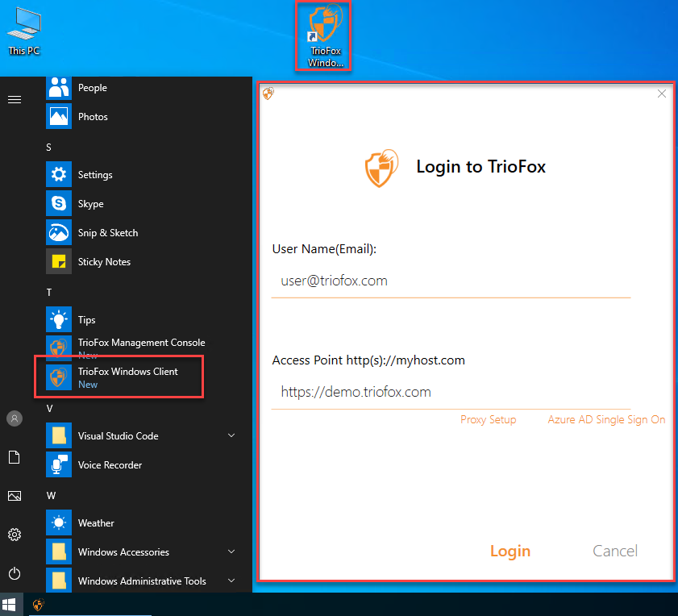
Task: Open the Settings gear in the Start side rail
Action: 15,535
